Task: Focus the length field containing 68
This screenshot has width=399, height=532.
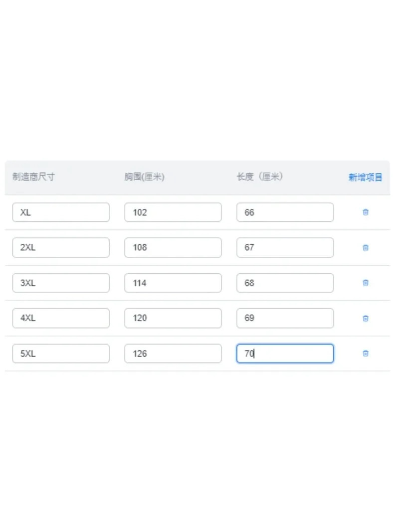Action: (x=285, y=283)
